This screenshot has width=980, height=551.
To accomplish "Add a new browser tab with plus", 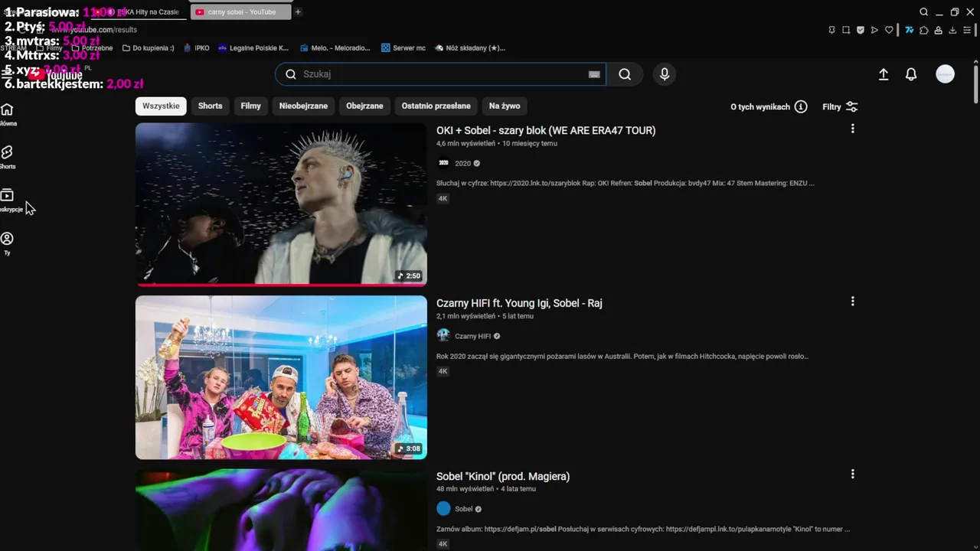I will [x=298, y=11].
